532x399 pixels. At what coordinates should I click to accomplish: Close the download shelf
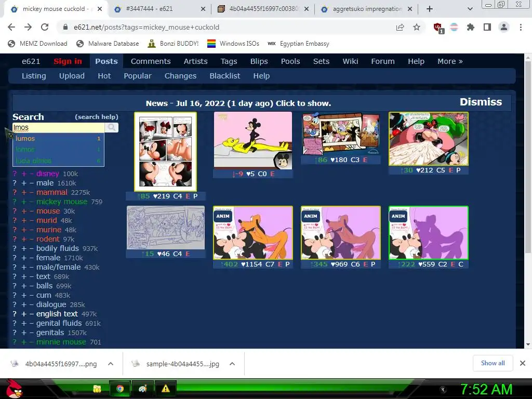tap(523, 363)
